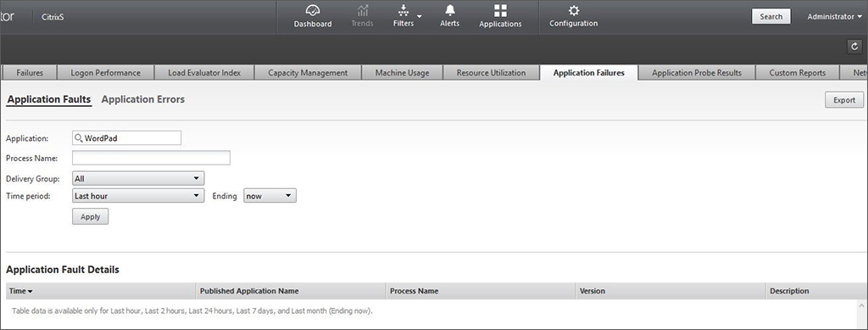Open the Filters menu
This screenshot has height=330, width=868.
(x=408, y=17)
